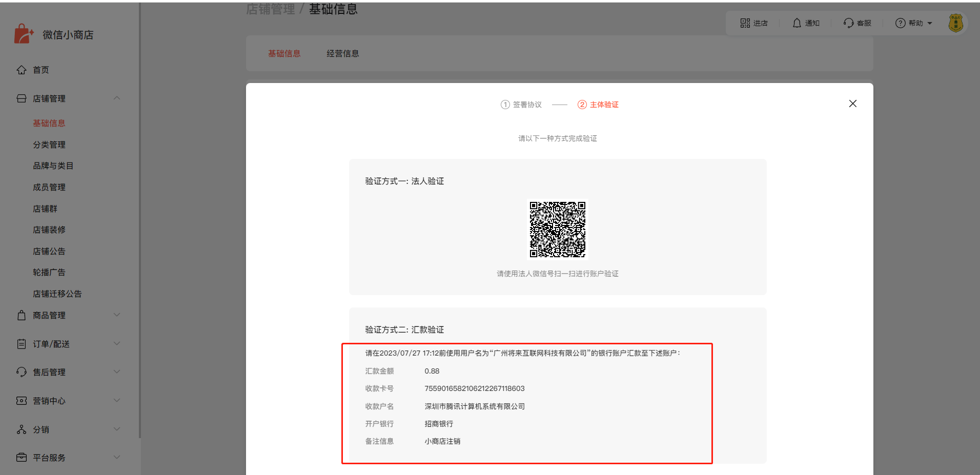This screenshot has height=475, width=980.
Task: Open 分类管理 in the sidebar
Action: pos(49,144)
